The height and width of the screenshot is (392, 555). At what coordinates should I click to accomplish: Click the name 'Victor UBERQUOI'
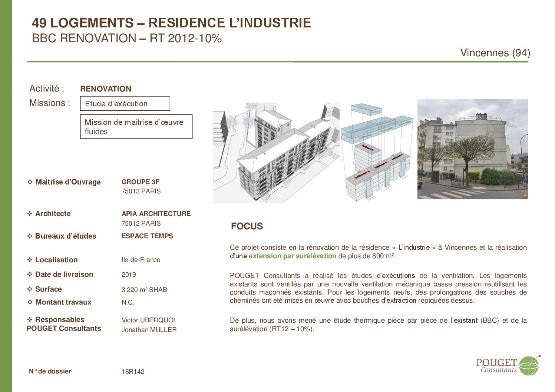pyautogui.click(x=148, y=320)
